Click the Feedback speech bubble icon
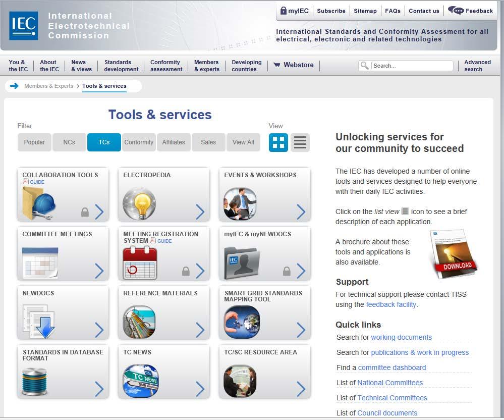 456,11
